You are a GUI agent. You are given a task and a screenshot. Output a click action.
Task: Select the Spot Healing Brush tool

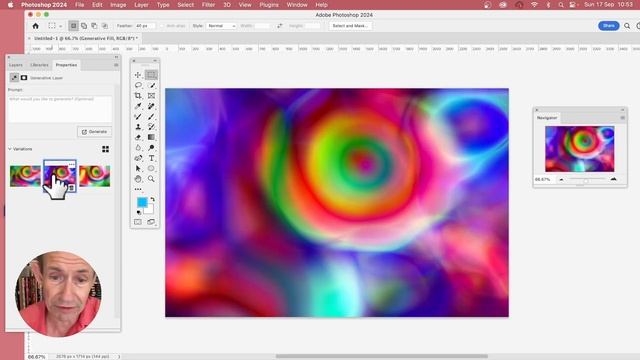(x=151, y=106)
